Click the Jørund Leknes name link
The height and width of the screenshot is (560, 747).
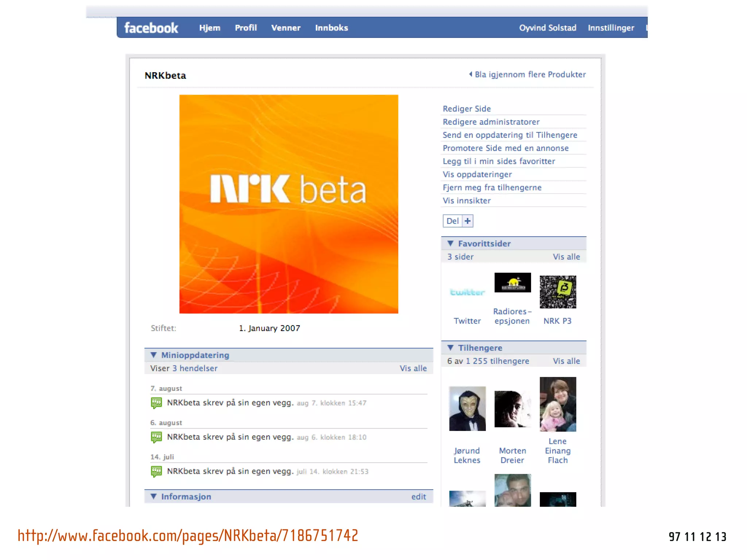click(x=467, y=455)
